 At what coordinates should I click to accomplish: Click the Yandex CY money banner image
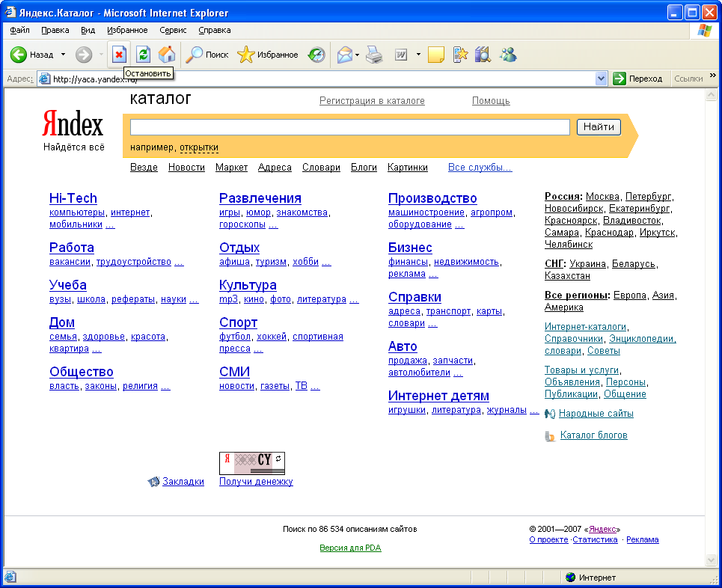pyautogui.click(x=252, y=463)
